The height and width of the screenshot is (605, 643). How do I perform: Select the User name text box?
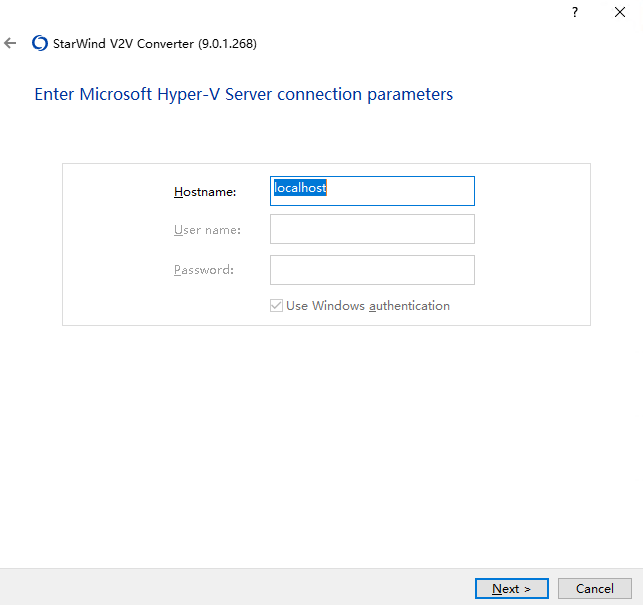click(x=372, y=229)
